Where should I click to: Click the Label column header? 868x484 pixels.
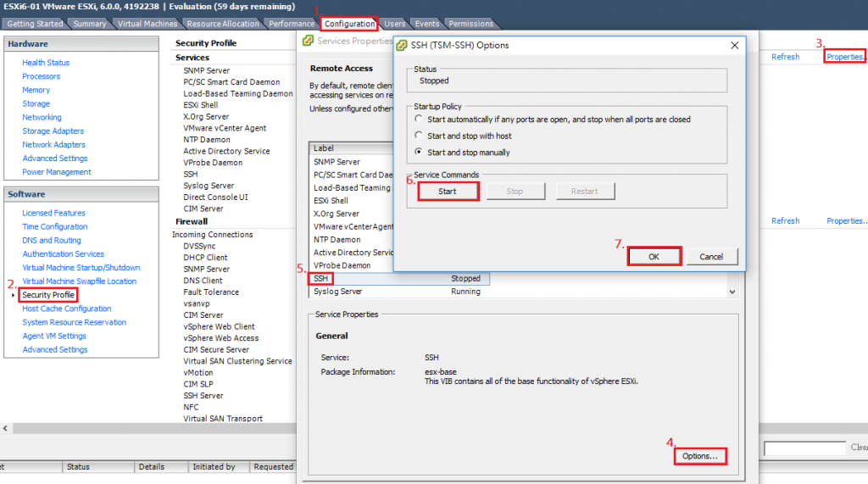tap(352, 148)
